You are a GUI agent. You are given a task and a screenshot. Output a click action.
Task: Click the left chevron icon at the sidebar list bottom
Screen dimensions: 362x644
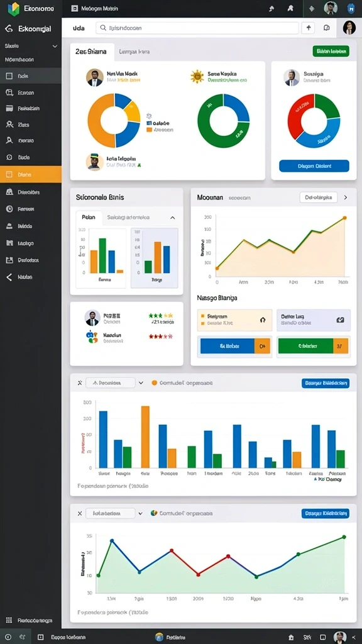point(9,277)
